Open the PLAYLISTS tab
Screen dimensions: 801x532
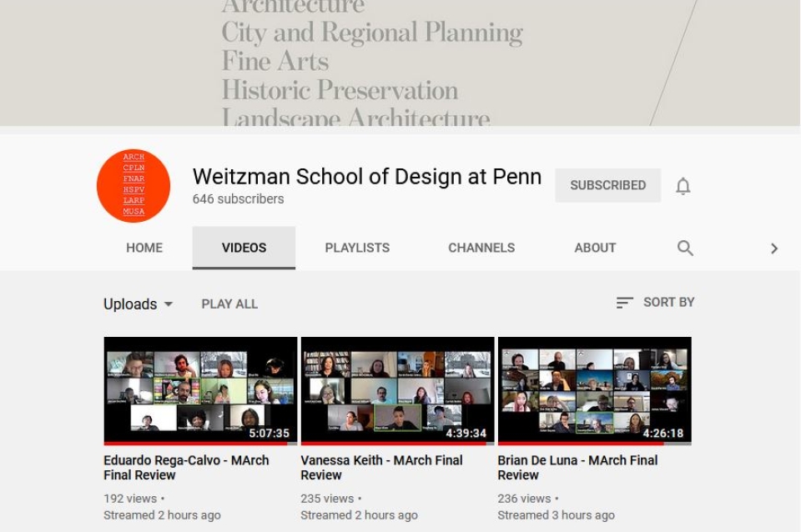357,248
